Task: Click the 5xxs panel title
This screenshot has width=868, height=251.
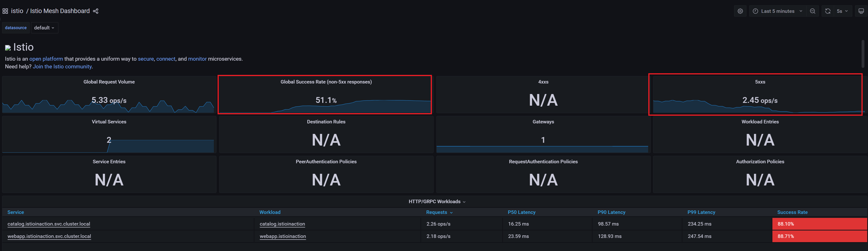Action: point(760,82)
